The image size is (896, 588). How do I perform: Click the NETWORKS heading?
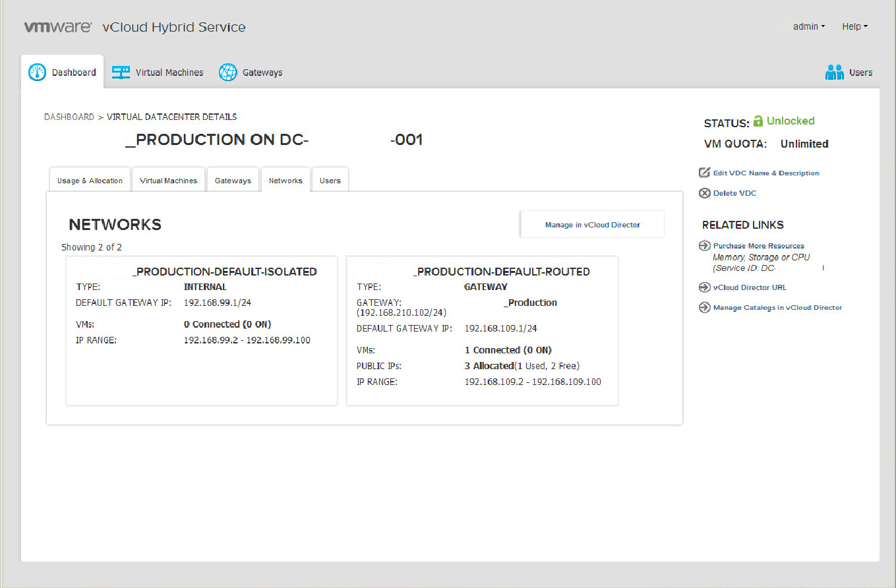pos(115,225)
